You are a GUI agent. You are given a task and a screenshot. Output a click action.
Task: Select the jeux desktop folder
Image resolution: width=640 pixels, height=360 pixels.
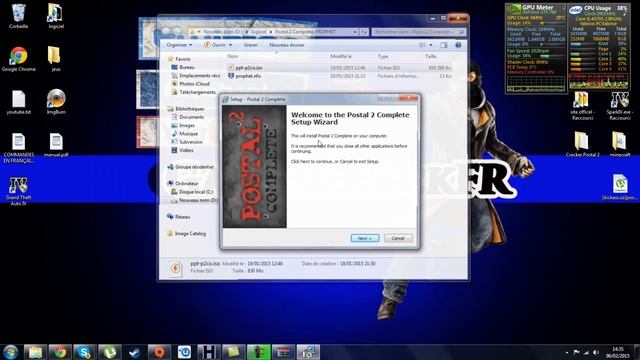coord(56,59)
